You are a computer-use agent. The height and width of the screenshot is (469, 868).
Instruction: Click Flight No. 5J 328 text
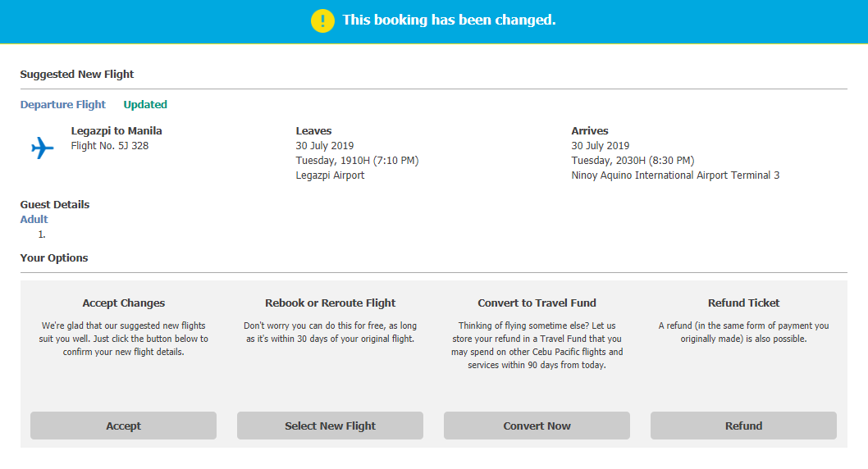(x=110, y=146)
